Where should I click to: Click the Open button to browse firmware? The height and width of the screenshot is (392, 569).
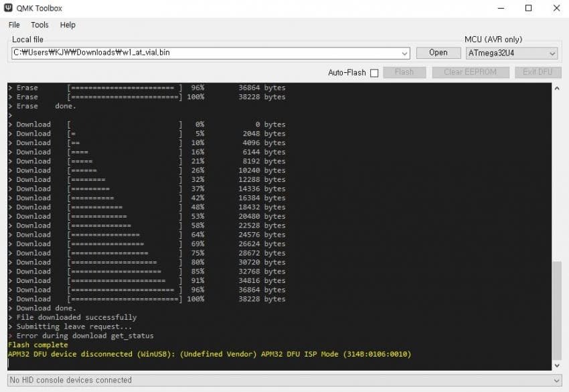pos(438,53)
